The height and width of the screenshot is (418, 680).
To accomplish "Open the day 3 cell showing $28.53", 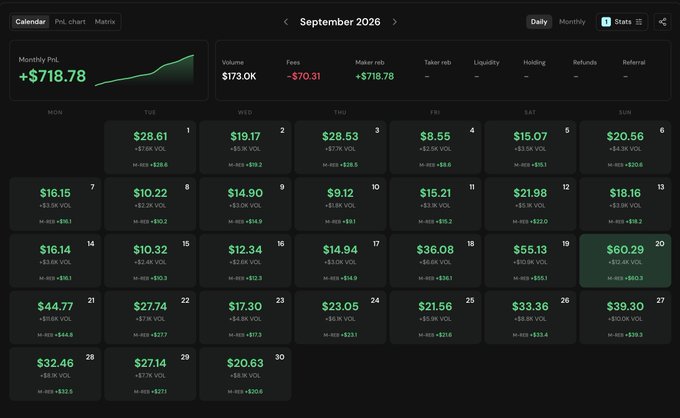I will click(x=340, y=147).
